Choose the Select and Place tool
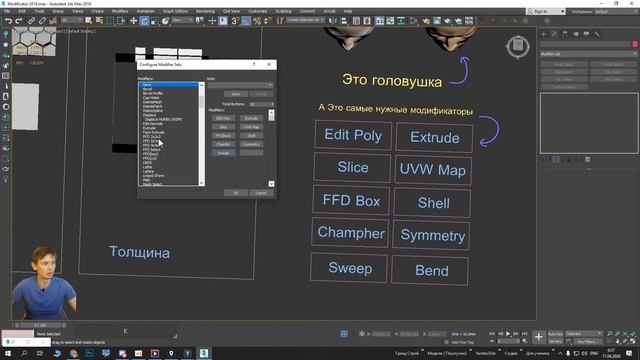 point(165,21)
